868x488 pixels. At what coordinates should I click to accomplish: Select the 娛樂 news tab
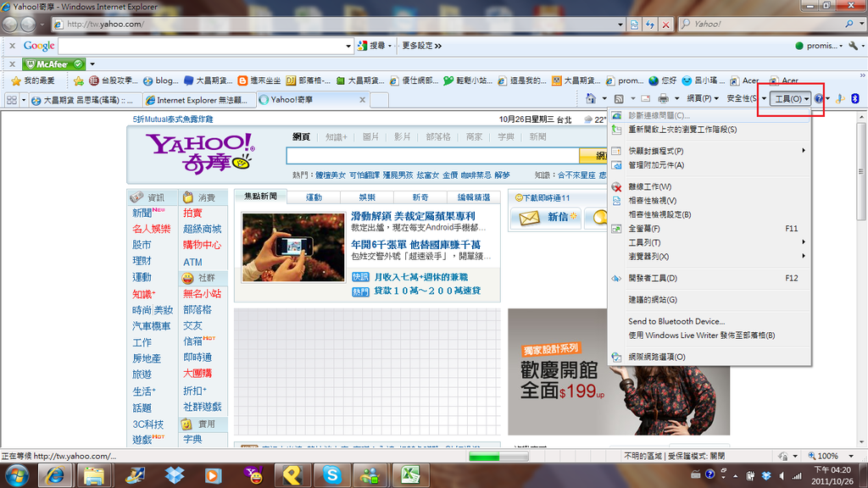(367, 197)
